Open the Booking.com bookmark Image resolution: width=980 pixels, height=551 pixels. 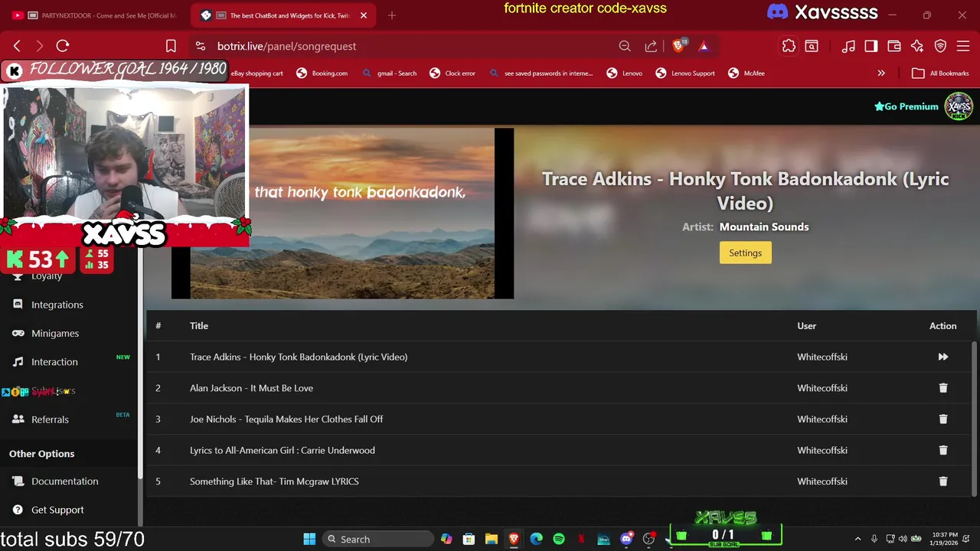point(322,73)
